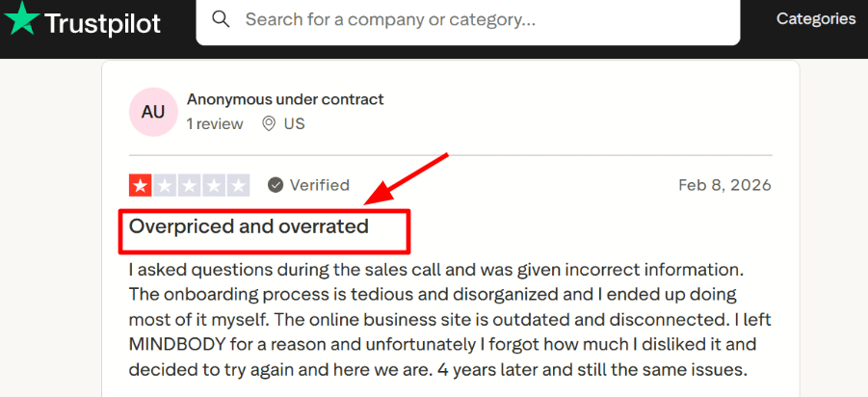Click the second grey rating star
The height and width of the screenshot is (397, 868).
click(x=165, y=185)
